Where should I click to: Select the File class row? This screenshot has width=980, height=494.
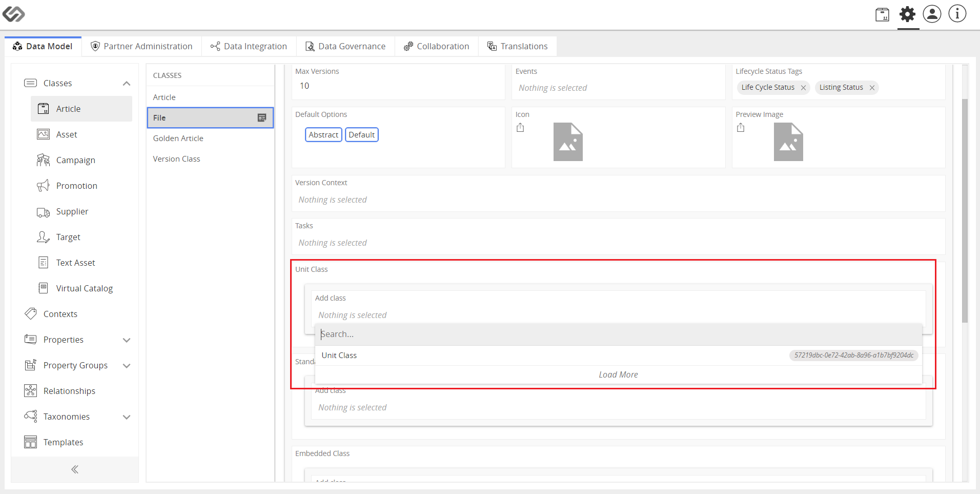pyautogui.click(x=210, y=118)
